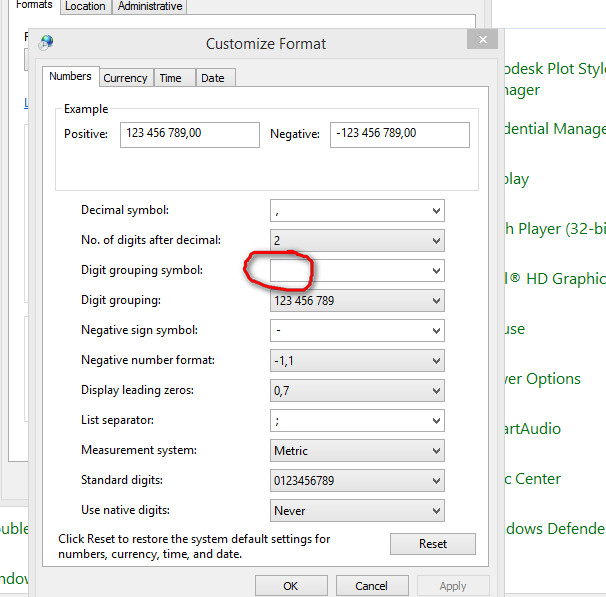Open the Standard digits dropdown
The width and height of the screenshot is (606, 597).
tap(357, 480)
